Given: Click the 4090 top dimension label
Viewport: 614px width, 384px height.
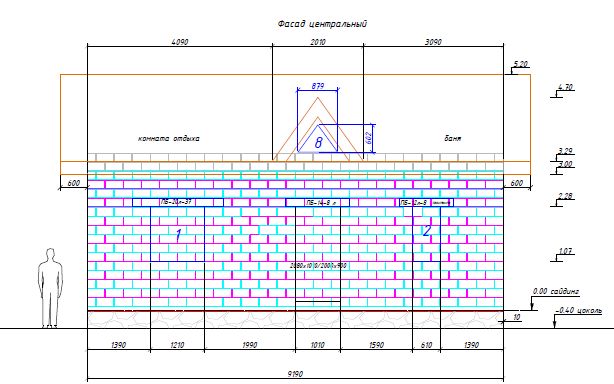Looking at the screenshot, I should click(180, 42).
